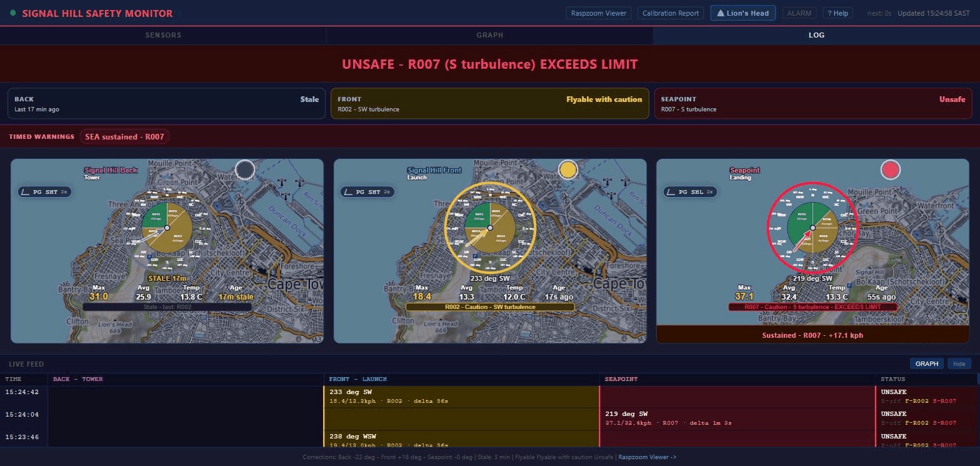
Task: Open the Help button
Action: point(837,13)
